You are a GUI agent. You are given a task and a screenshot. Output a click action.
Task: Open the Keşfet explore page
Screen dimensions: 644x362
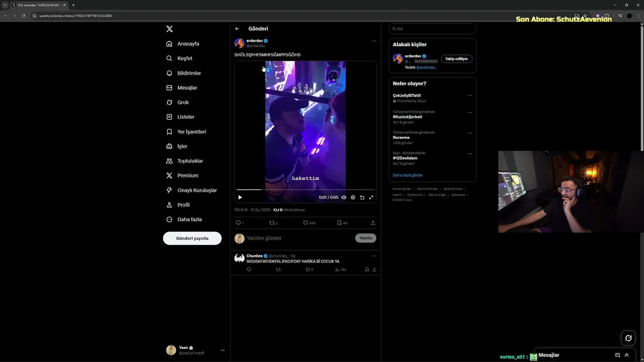point(179,58)
